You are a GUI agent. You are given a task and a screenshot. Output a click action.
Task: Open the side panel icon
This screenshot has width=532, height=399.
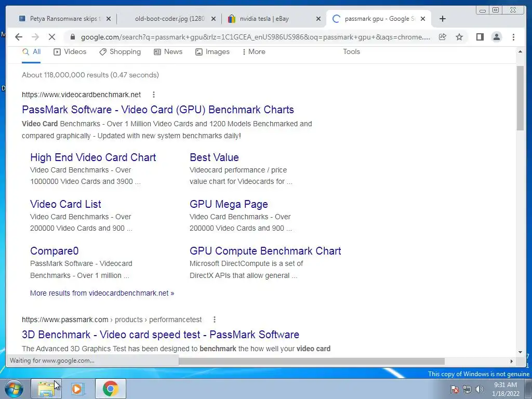pyautogui.click(x=480, y=37)
